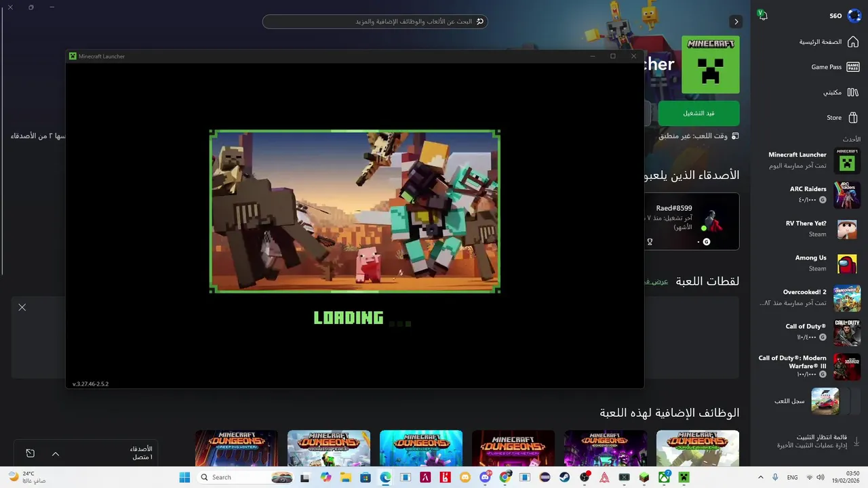
Task: Open Task View from the taskbar
Action: click(305, 477)
